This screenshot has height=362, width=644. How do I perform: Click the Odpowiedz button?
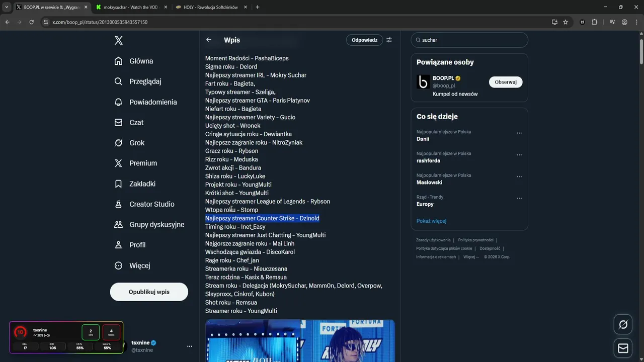click(364, 40)
